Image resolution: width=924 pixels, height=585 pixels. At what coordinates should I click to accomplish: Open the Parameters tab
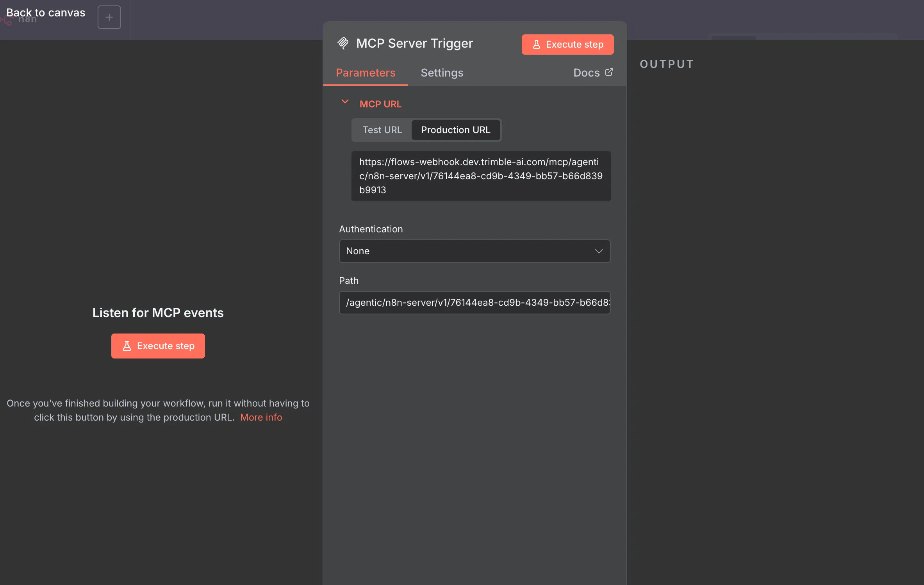coord(366,73)
